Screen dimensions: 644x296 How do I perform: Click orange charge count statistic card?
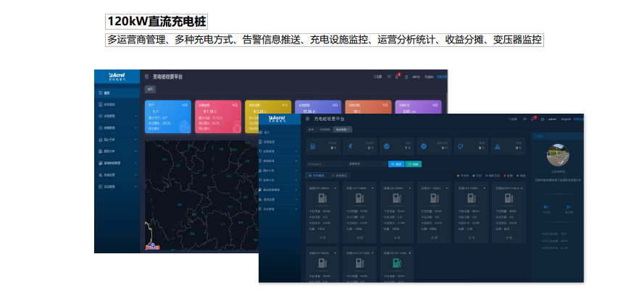tap(369, 107)
